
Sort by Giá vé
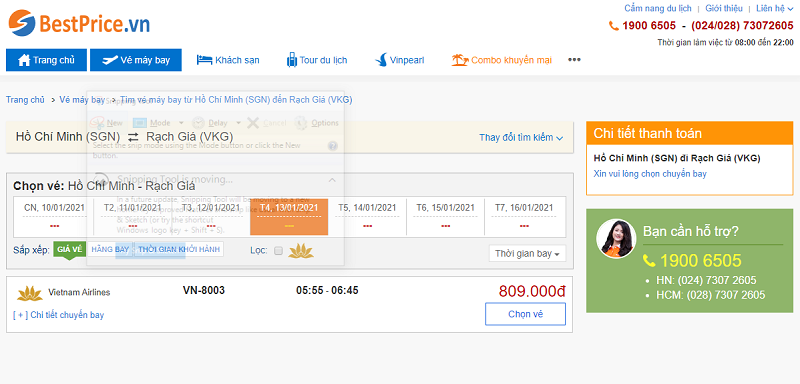[69, 249]
